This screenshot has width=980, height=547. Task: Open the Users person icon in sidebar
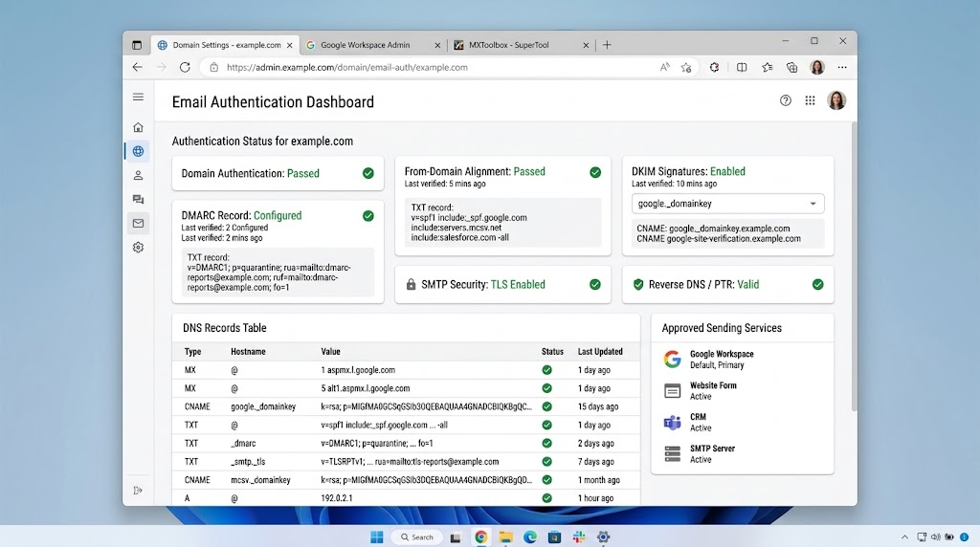click(138, 175)
